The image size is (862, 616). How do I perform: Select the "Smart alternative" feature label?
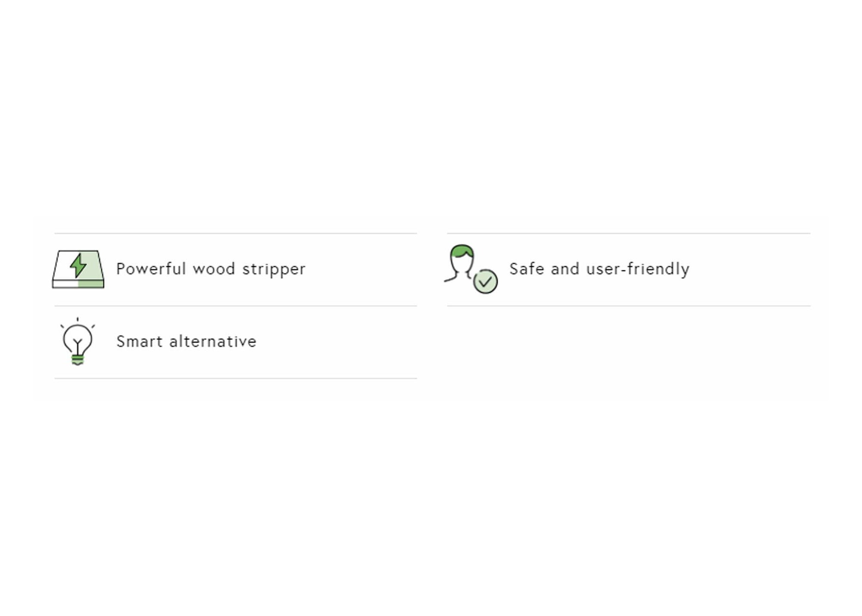click(186, 341)
